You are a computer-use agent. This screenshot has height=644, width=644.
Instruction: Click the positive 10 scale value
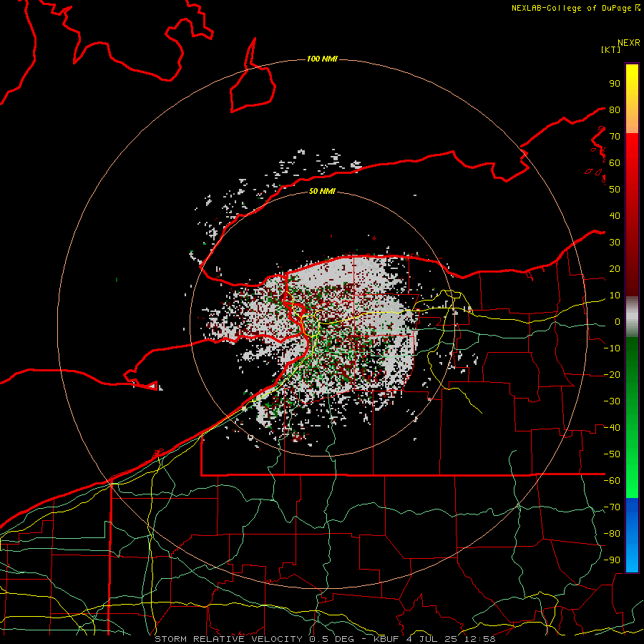coord(615,296)
